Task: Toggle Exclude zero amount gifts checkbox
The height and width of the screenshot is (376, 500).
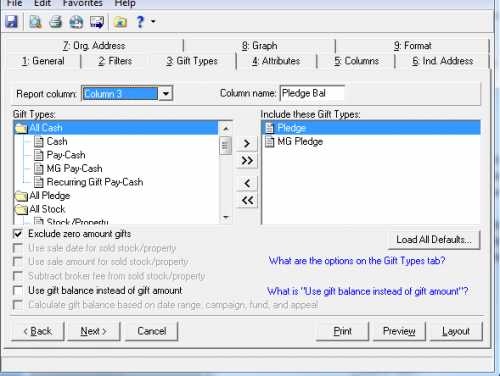Action: (x=18, y=234)
